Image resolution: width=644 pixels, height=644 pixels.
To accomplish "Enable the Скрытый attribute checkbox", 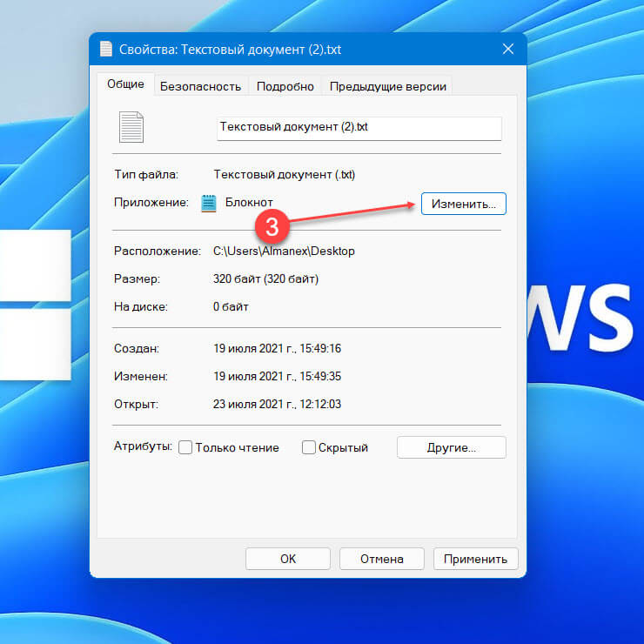I will coord(308,447).
